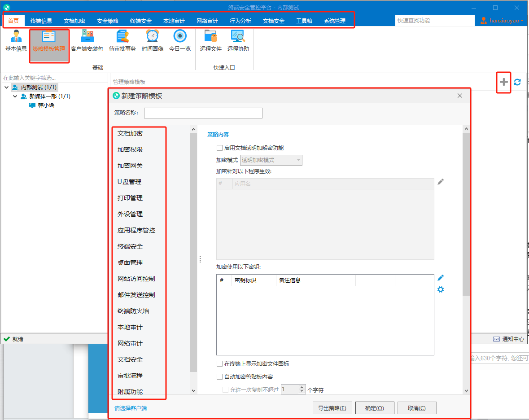
Task: Click category list scroll down arrow
Action: 194,391
